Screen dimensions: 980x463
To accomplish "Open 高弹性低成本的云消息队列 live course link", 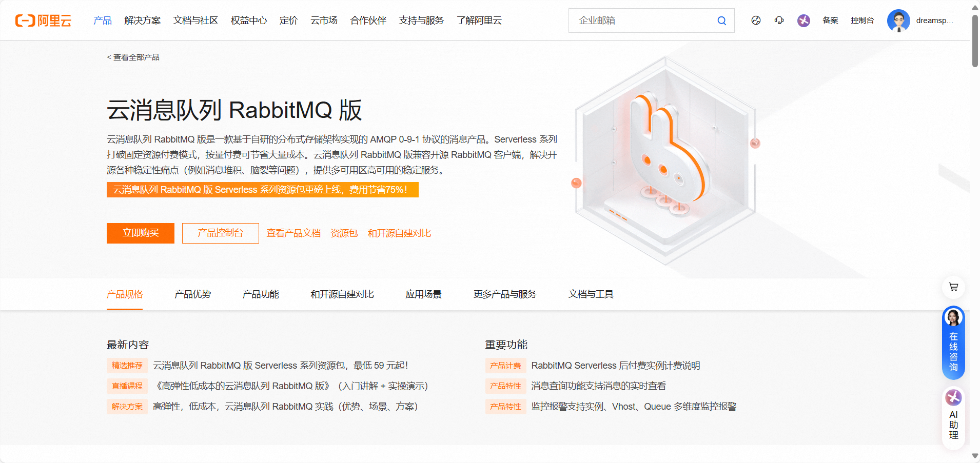I will coord(290,386).
